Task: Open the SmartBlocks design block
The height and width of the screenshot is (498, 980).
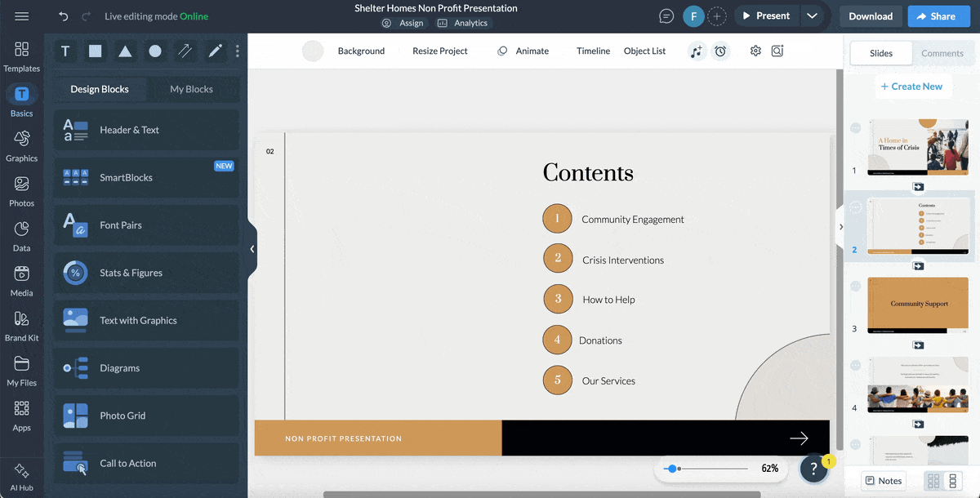Action: pyautogui.click(x=147, y=177)
